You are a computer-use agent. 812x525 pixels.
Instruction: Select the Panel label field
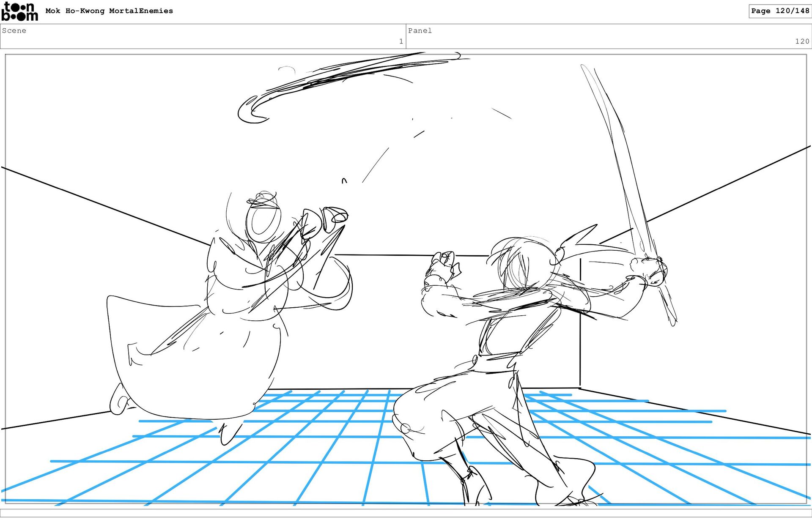coord(420,31)
